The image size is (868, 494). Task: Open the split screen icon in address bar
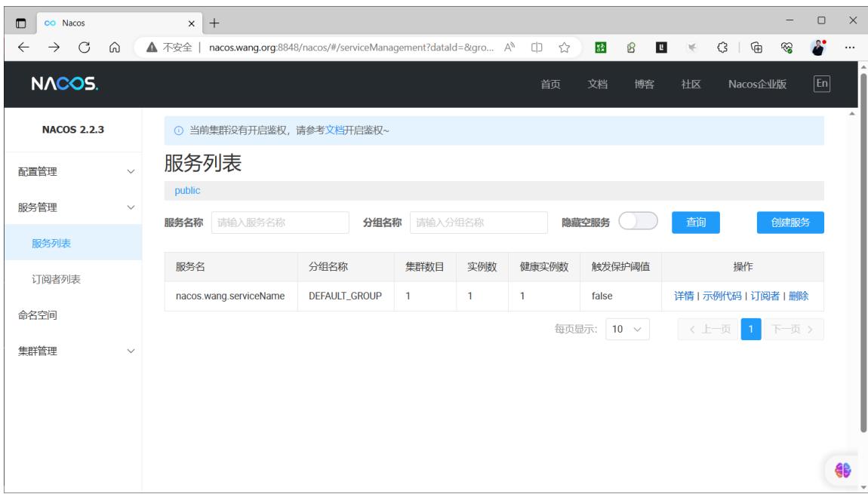[537, 48]
